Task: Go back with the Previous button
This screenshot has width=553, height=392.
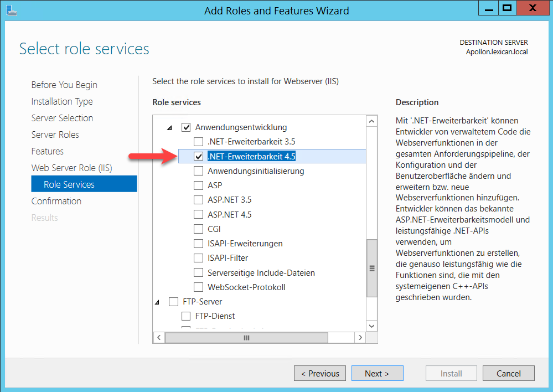Action: click(320, 373)
